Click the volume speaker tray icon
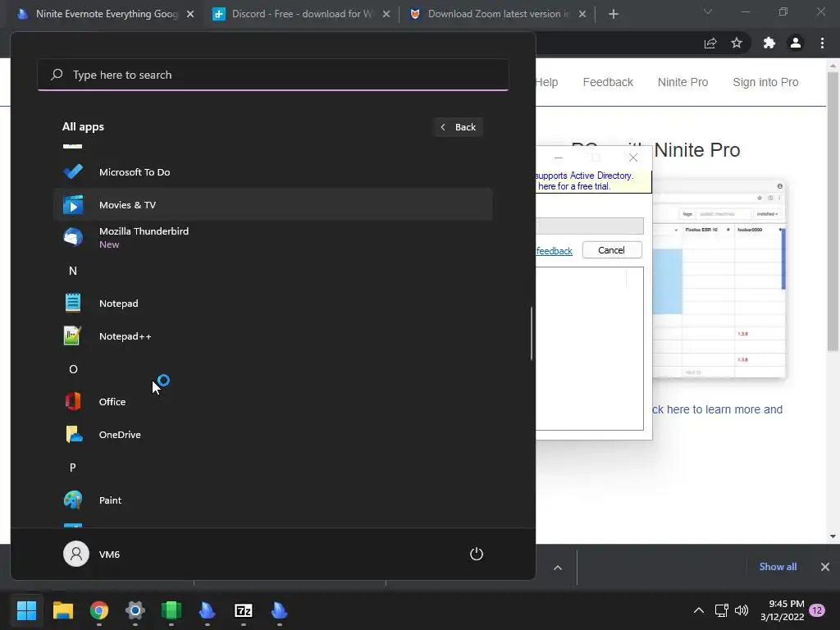The image size is (840, 630). (742, 610)
